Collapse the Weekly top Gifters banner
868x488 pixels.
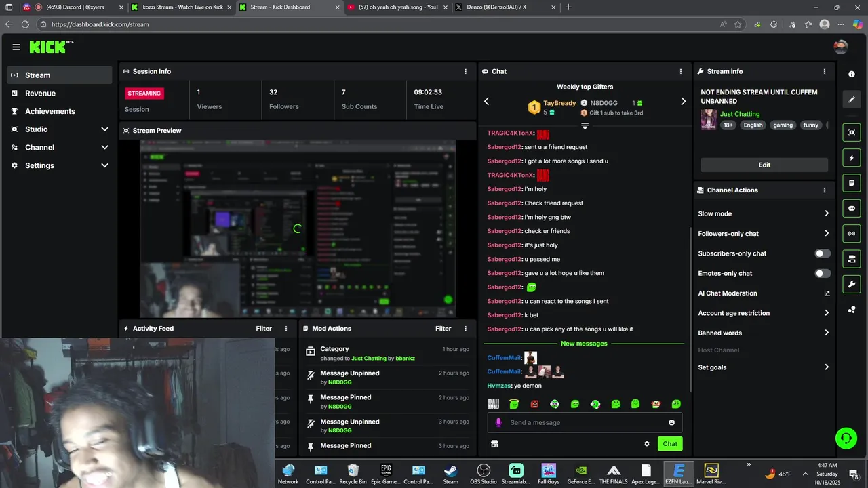[x=585, y=126]
